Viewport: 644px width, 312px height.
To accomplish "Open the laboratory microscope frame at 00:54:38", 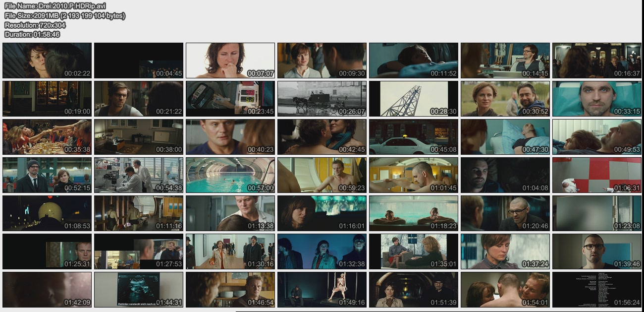I will pyautogui.click(x=139, y=175).
